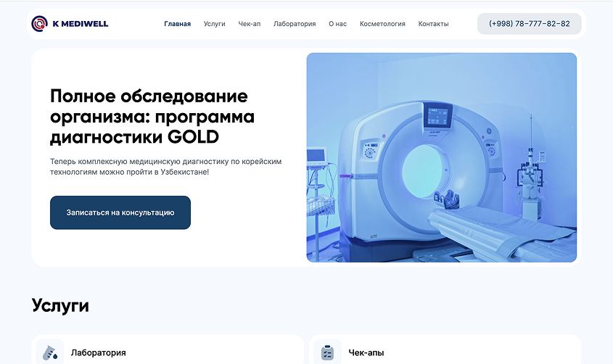The width and height of the screenshot is (613, 364).
Task: Go to Услуги in the top navigation
Action: [215, 24]
